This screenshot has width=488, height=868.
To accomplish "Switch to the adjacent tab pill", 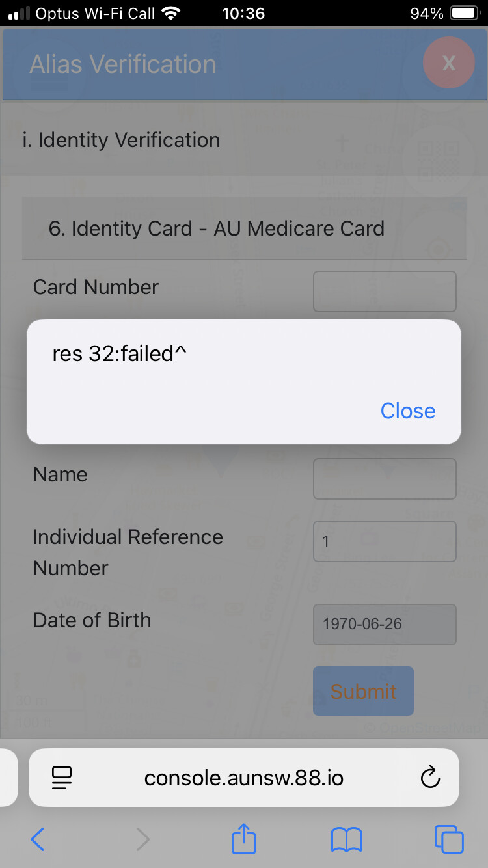I will point(8,778).
